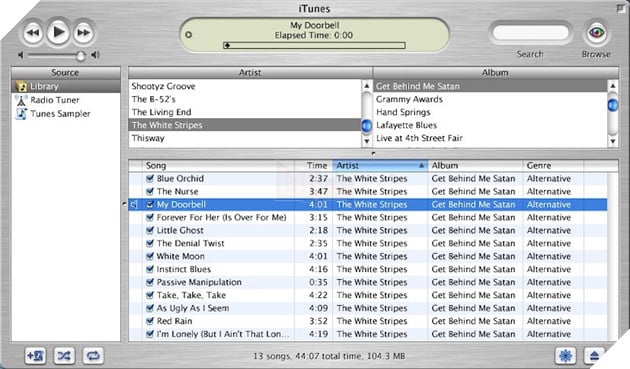Click the playhead diamond in progress bar
The image size is (630, 369).
click(227, 45)
